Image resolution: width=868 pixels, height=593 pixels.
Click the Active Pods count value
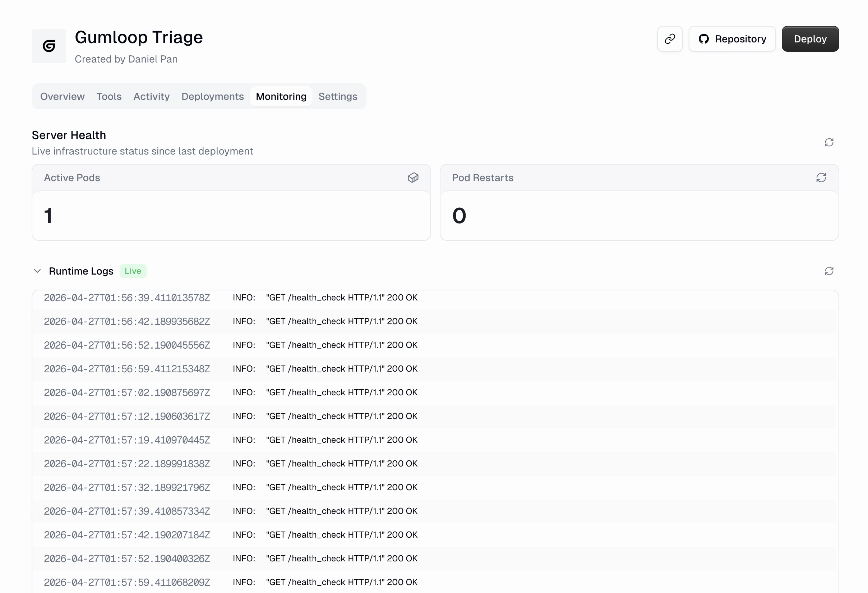click(x=48, y=215)
